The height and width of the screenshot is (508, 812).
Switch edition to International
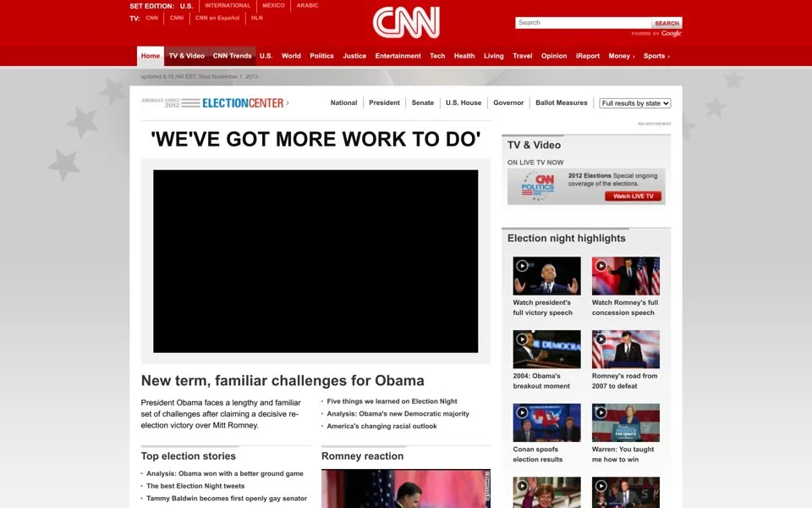point(228,6)
